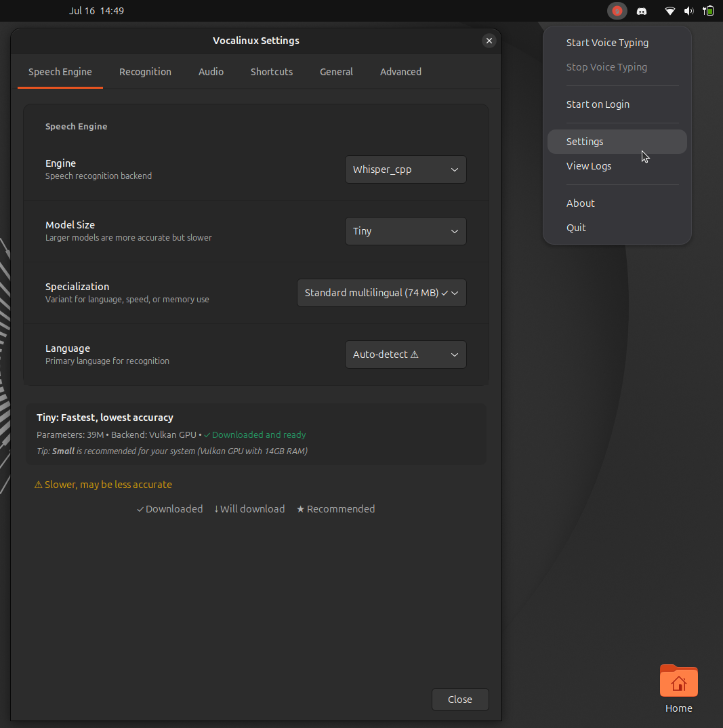Click the 'Speech recognition backend' description
The width and height of the screenshot is (723, 728).
coord(98,176)
